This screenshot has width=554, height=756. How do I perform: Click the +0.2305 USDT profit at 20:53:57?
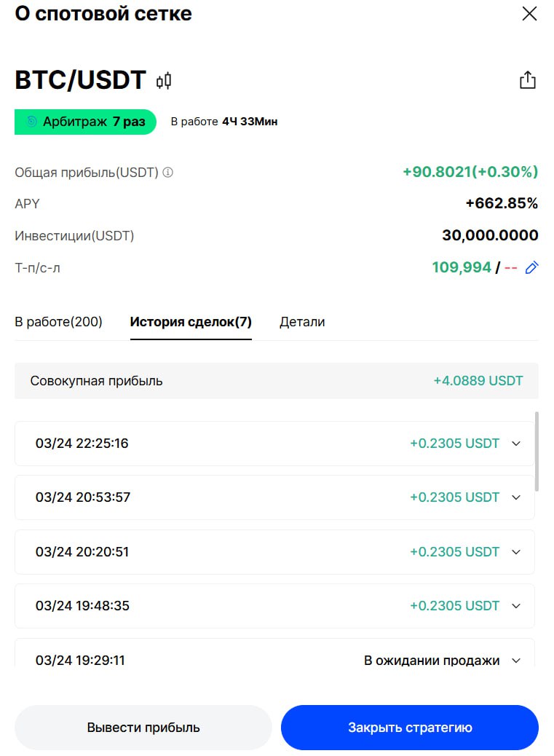pyautogui.click(x=454, y=497)
